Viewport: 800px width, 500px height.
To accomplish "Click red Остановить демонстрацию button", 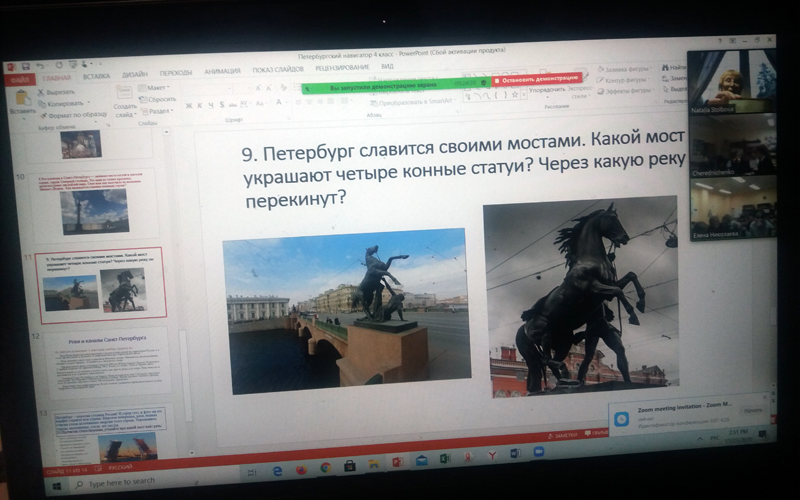I will [537, 79].
